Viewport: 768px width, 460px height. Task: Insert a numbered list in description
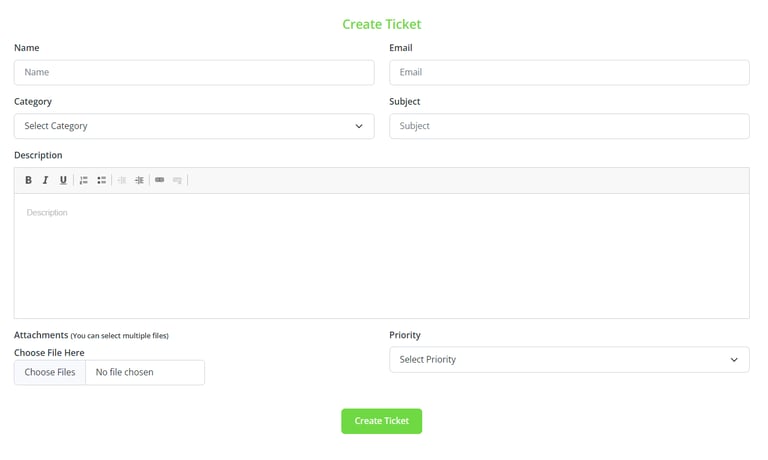pyautogui.click(x=84, y=180)
